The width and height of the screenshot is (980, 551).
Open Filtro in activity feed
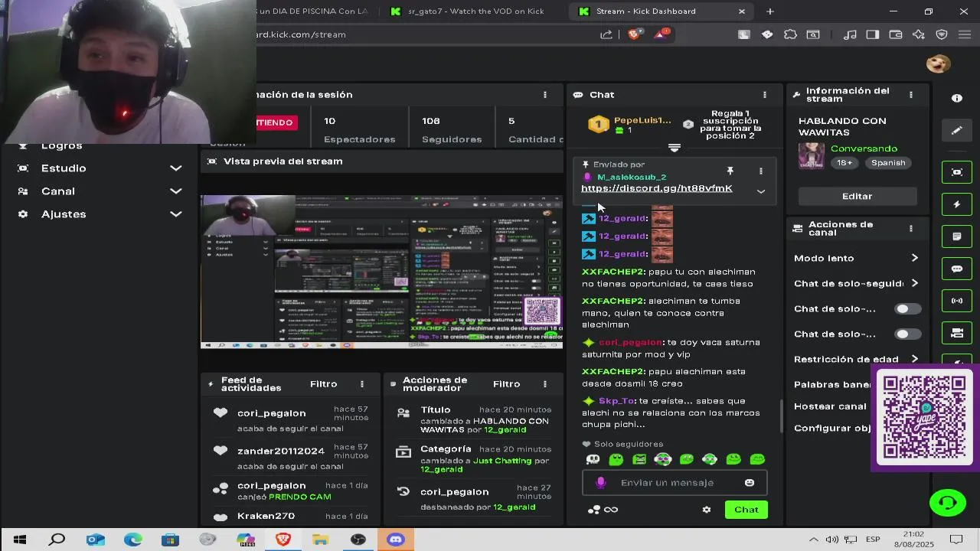(x=324, y=384)
